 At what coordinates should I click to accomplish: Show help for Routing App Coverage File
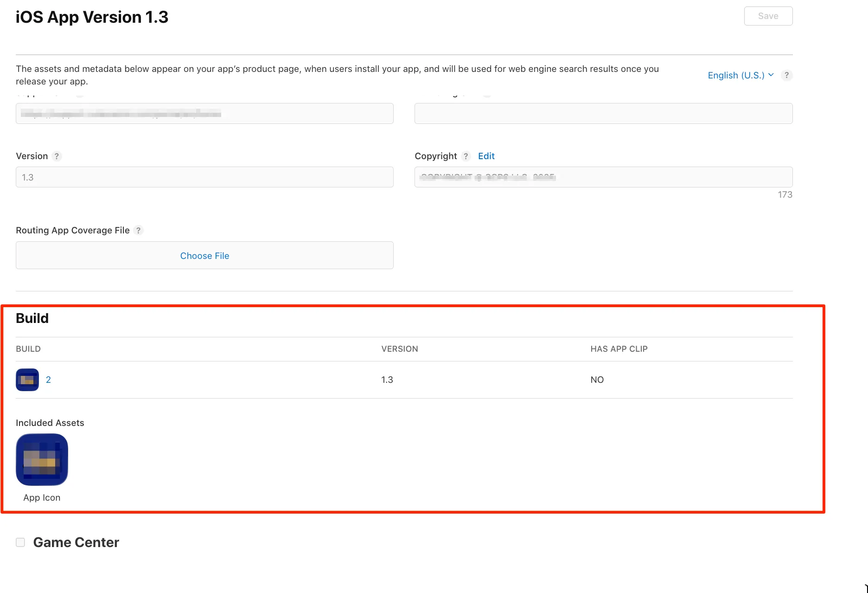pos(138,231)
